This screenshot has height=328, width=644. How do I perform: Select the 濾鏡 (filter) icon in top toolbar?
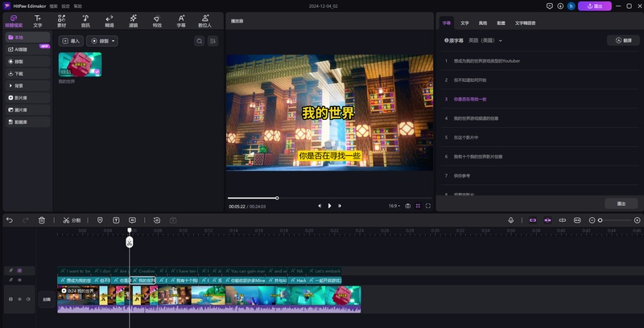[x=133, y=20]
